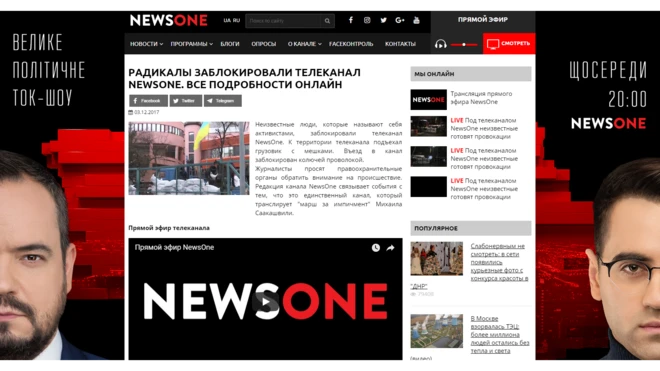Click the video share arrow icon
This screenshot has height=371, width=660.
(391, 248)
